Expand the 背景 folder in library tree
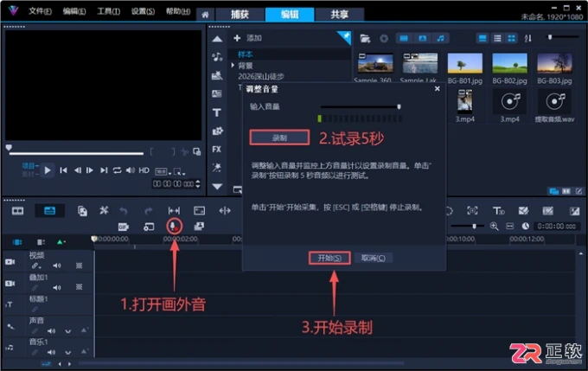The height and width of the screenshot is (371, 588). 233,66
